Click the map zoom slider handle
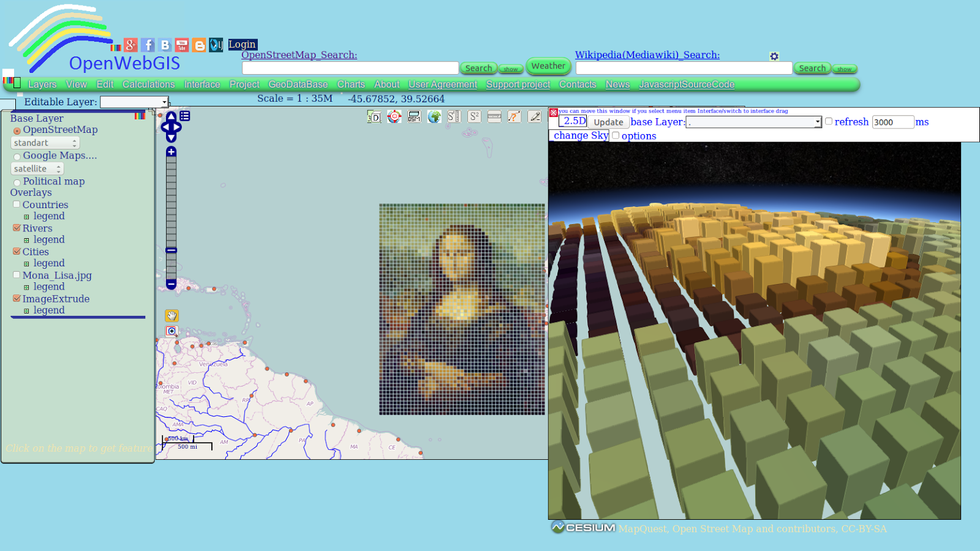The image size is (980, 551). pos(171,250)
